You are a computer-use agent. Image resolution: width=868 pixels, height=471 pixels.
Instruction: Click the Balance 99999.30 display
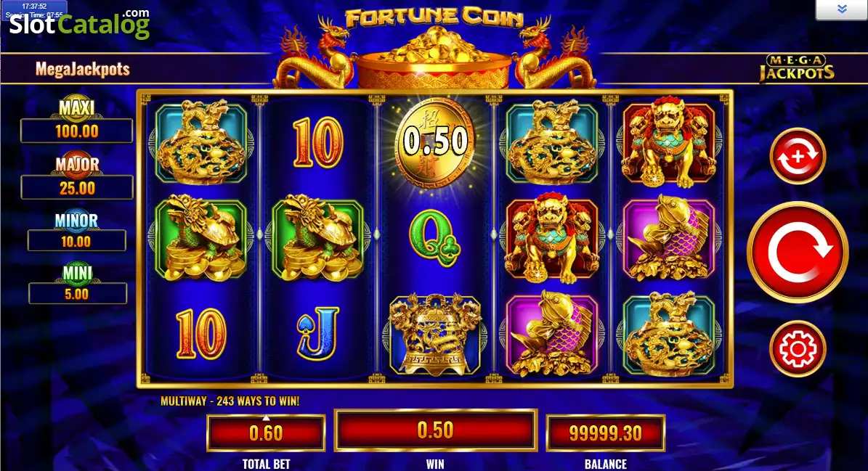point(606,433)
